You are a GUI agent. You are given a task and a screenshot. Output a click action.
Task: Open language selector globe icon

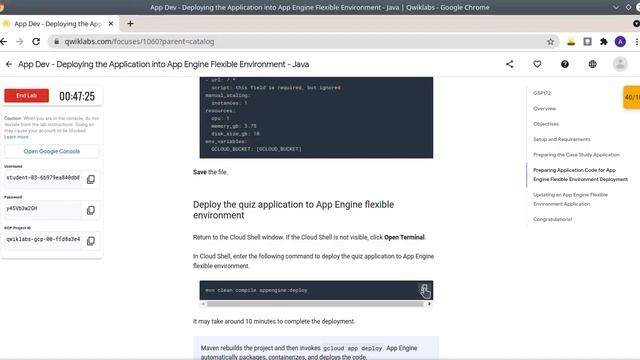pos(592,64)
